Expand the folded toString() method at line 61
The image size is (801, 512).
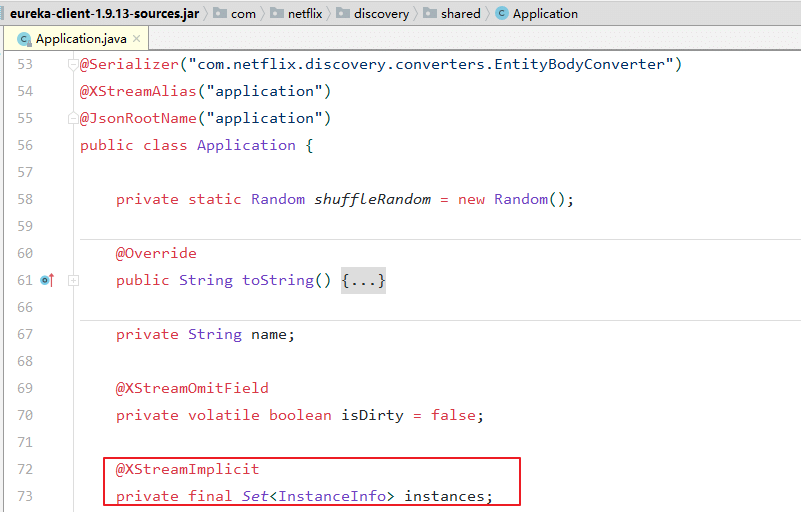pos(73,281)
